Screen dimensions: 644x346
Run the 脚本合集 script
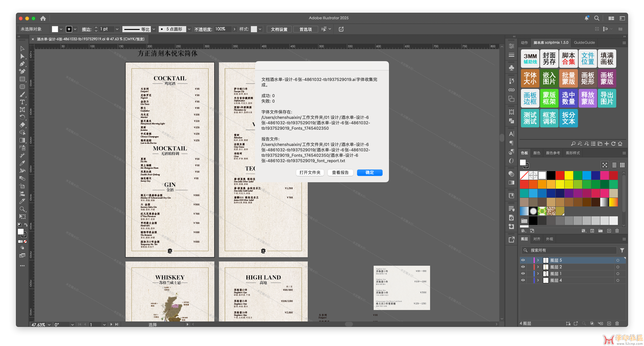click(568, 59)
